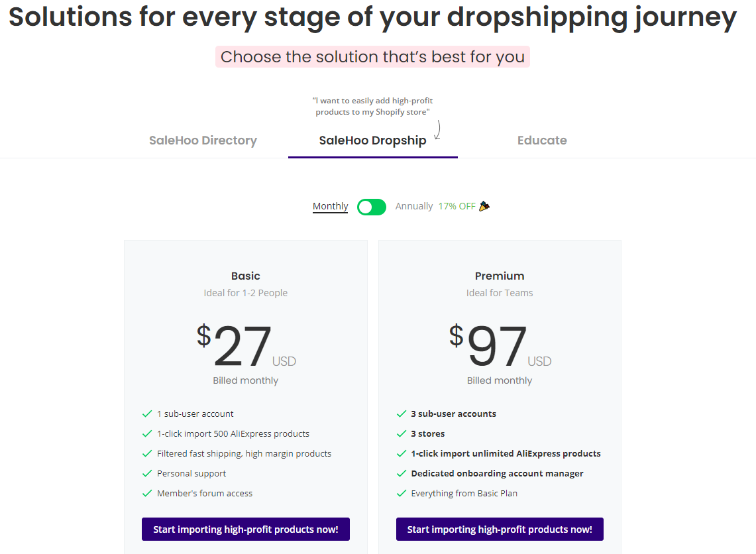Click the checkmark beside 3 stores
The image size is (756, 554).
(x=401, y=433)
